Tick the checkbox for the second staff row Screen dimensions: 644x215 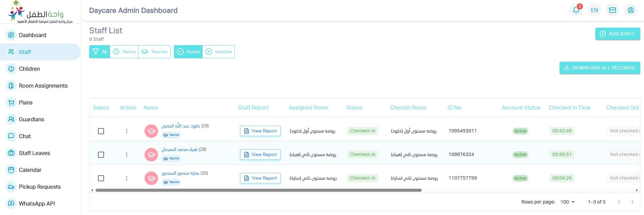[x=101, y=155]
